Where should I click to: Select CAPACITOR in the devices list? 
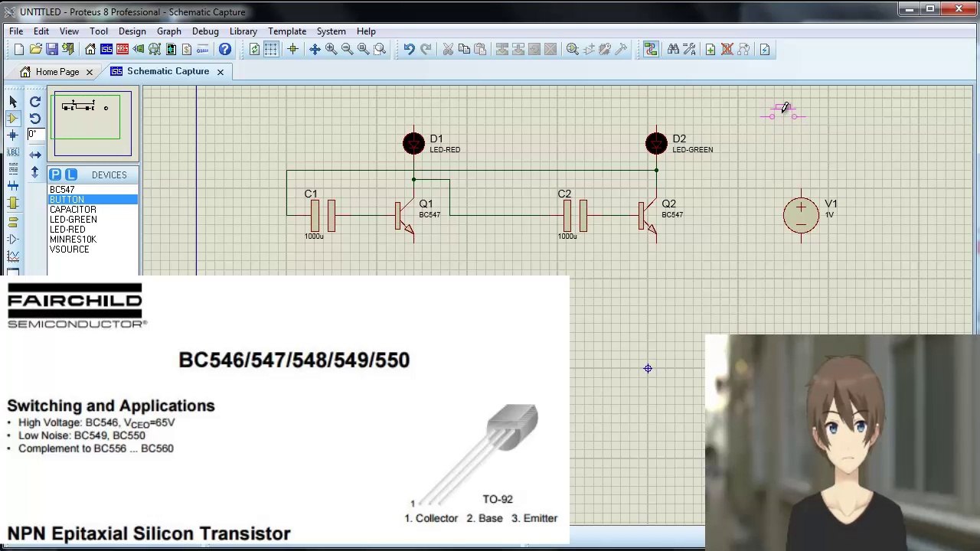coord(93,210)
